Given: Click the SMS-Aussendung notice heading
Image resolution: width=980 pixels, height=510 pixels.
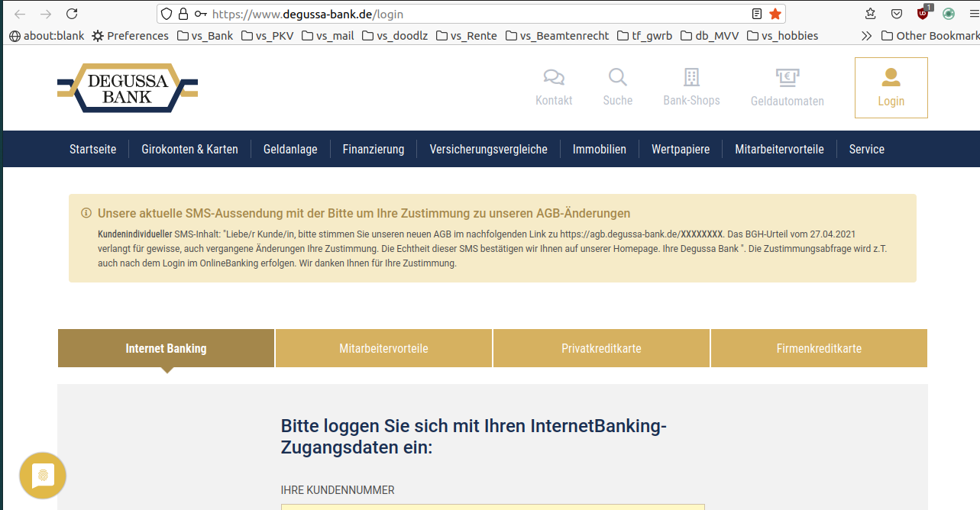Looking at the screenshot, I should point(364,213).
